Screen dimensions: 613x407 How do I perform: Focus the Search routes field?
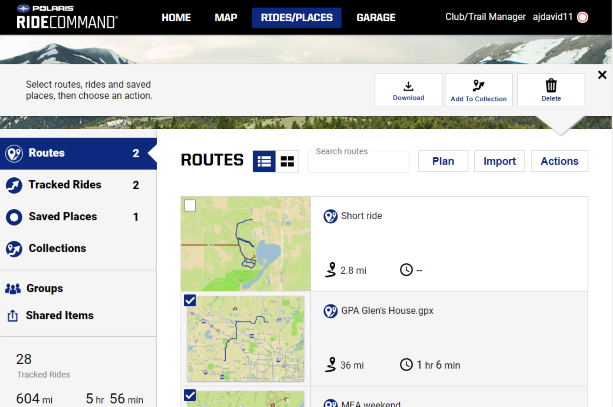(358, 161)
